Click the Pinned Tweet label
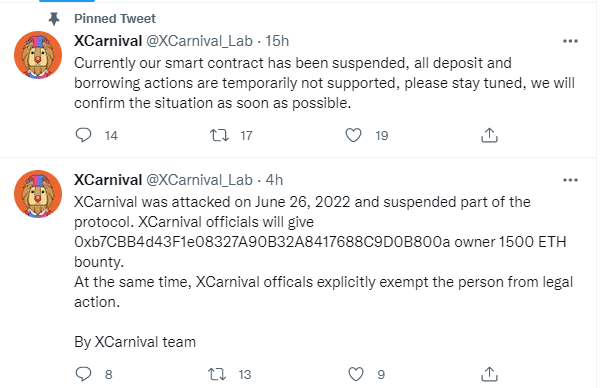Image resolution: width=600 pixels, height=388 pixels. pyautogui.click(x=115, y=18)
